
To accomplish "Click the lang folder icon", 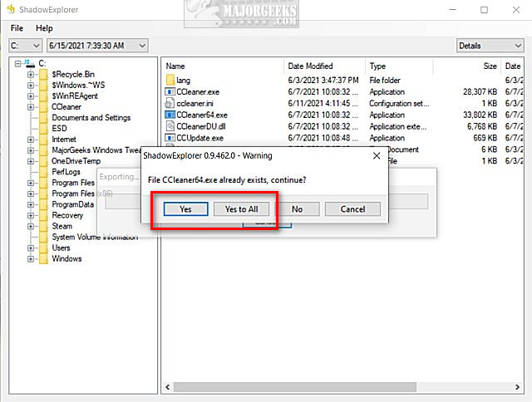I will click(x=170, y=81).
